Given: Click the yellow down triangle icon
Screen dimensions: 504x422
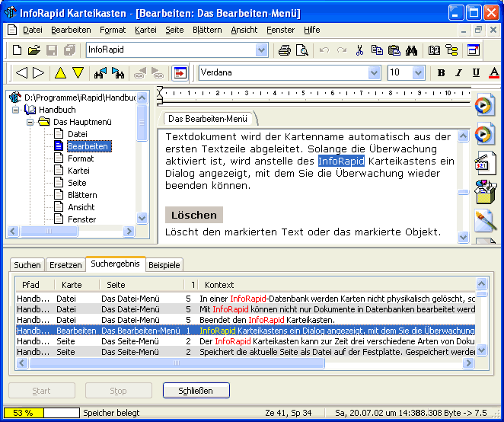Looking at the screenshot, I should pos(78,72).
